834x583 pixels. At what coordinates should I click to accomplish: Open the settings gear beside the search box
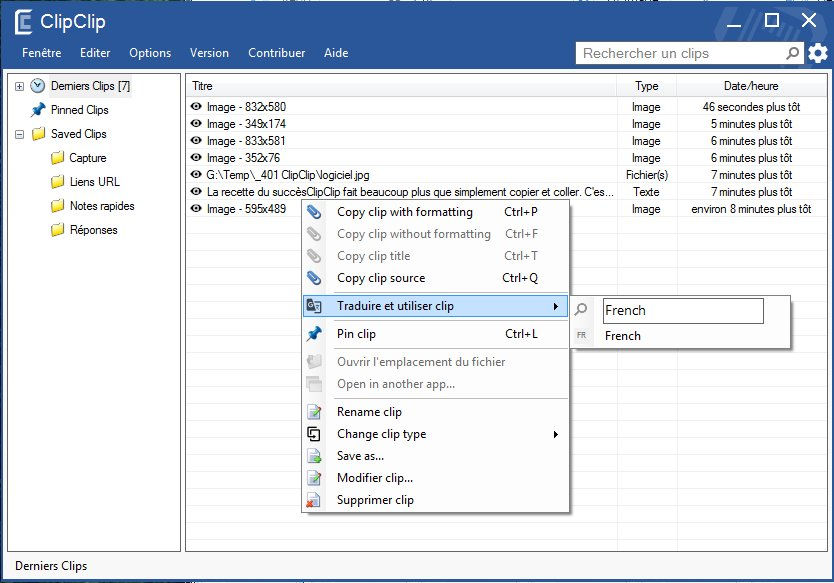(818, 53)
